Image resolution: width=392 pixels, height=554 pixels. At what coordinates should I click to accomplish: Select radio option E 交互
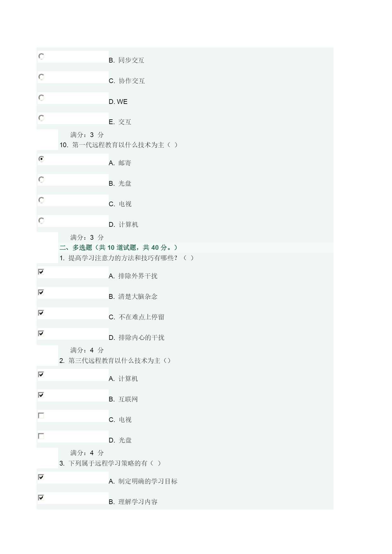[41, 118]
